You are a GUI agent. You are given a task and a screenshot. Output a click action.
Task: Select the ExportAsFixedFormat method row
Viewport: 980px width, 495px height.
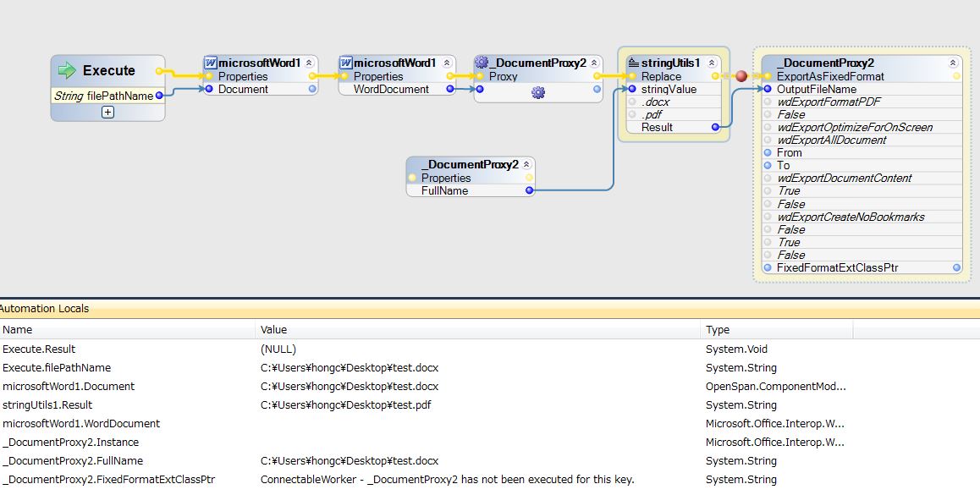(862, 76)
